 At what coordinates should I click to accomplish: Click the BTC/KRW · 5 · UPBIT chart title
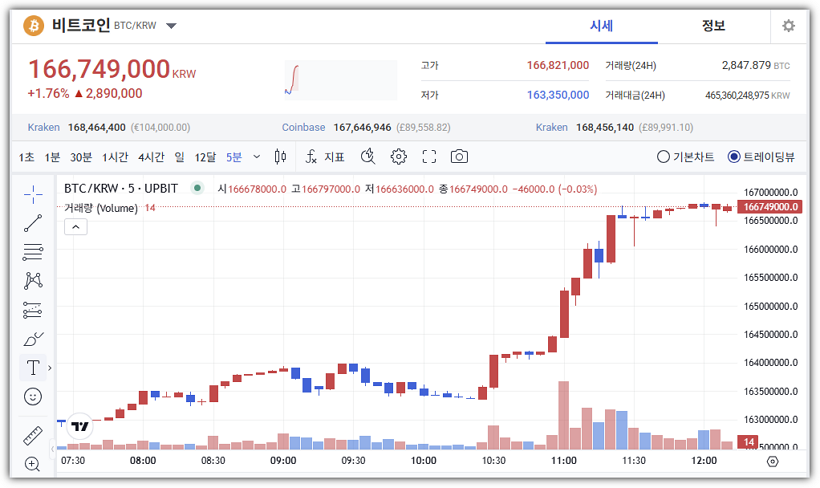(121, 188)
